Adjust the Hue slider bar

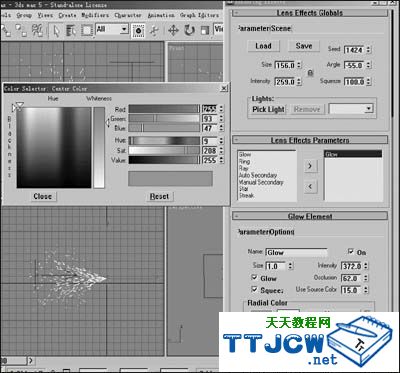point(164,141)
